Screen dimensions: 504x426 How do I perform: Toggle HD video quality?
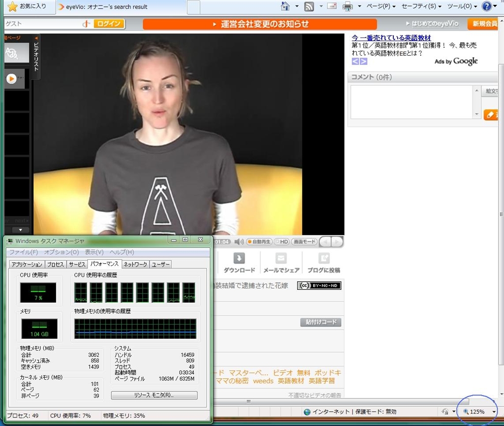click(x=282, y=242)
